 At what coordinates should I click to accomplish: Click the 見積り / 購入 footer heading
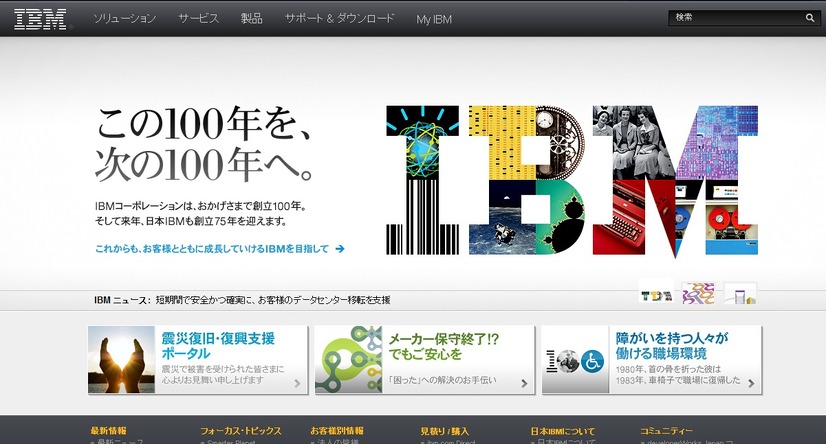pos(445,431)
